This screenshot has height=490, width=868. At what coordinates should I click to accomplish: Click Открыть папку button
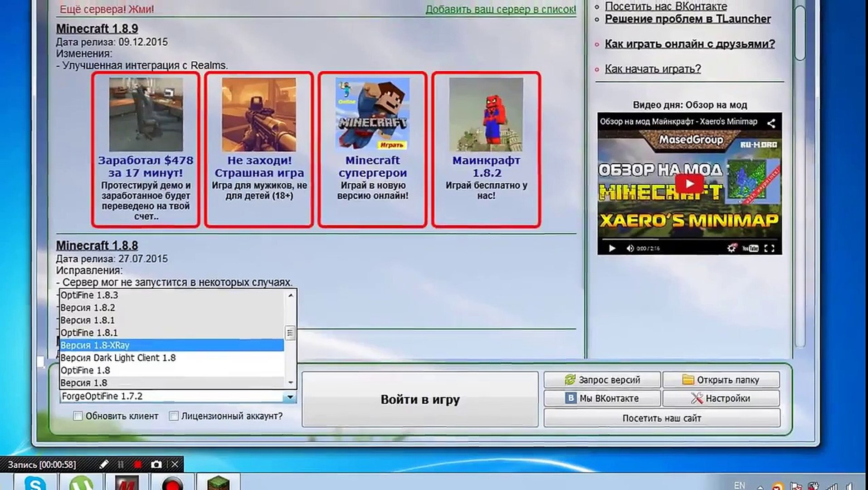[721, 380]
